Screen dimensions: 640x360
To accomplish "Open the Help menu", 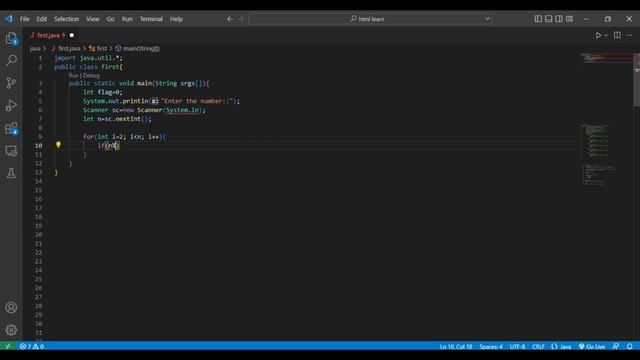I will (176, 19).
